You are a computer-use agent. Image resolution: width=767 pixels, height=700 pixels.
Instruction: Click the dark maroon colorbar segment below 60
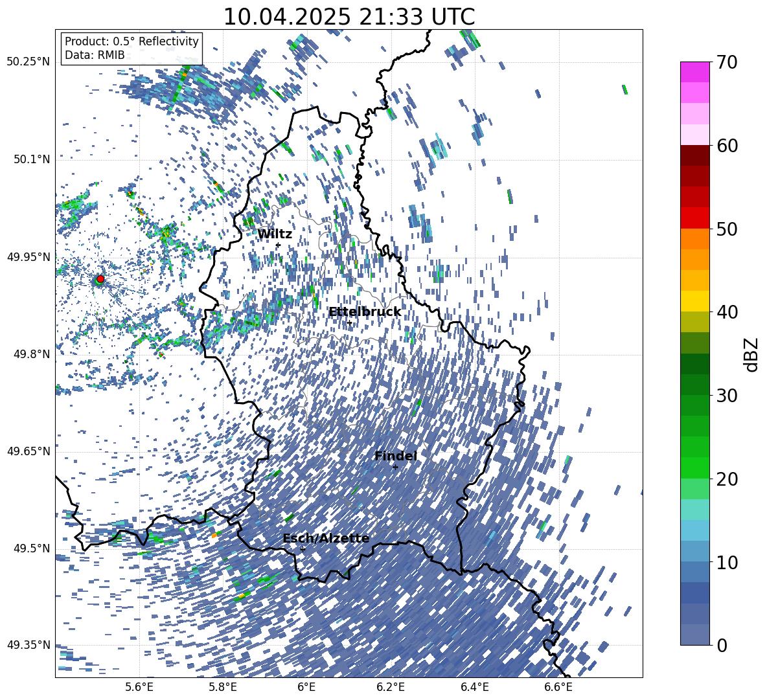tap(694, 155)
